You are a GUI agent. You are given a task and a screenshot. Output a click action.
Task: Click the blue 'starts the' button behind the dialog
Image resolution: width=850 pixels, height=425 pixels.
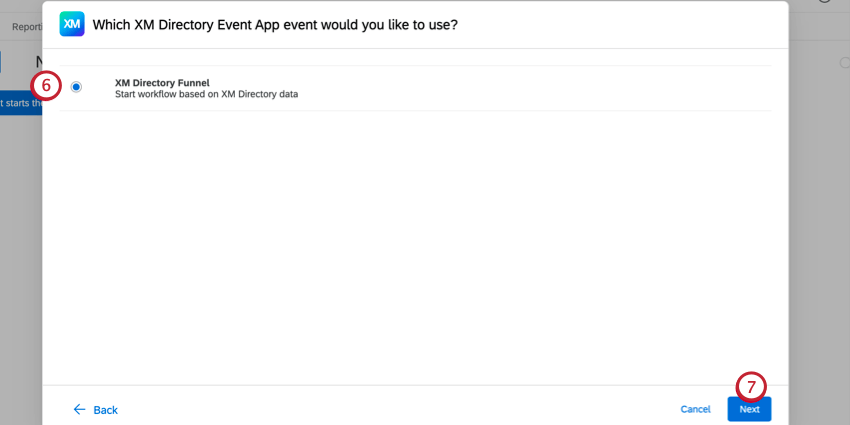pyautogui.click(x=20, y=103)
